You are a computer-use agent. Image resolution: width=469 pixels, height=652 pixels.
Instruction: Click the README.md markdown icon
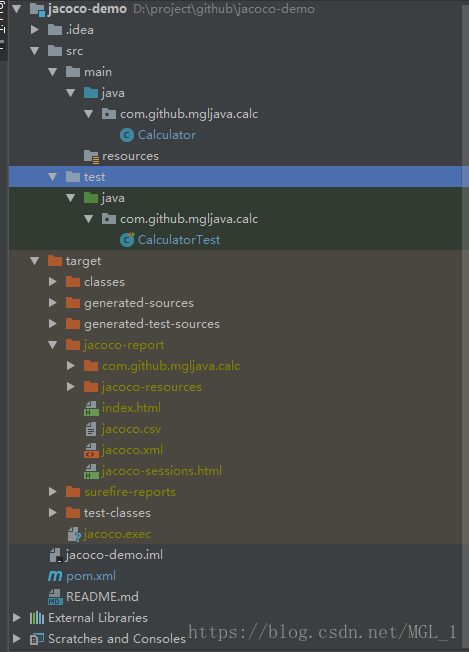coord(55,597)
